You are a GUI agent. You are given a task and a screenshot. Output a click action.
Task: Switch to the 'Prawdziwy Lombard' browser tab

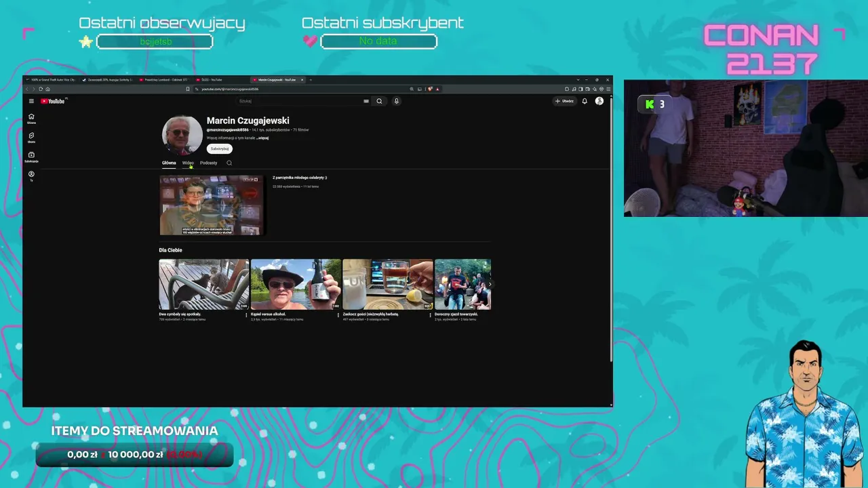(x=164, y=80)
